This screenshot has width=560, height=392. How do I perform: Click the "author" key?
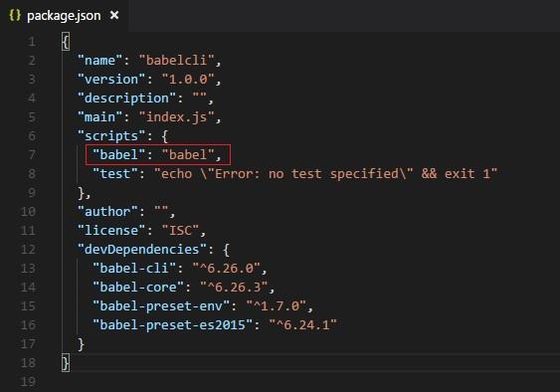coord(107,212)
